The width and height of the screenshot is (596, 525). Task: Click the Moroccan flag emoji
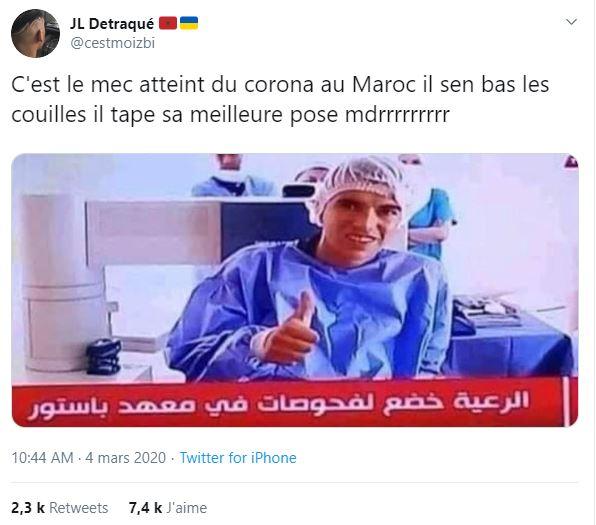pos(168,24)
